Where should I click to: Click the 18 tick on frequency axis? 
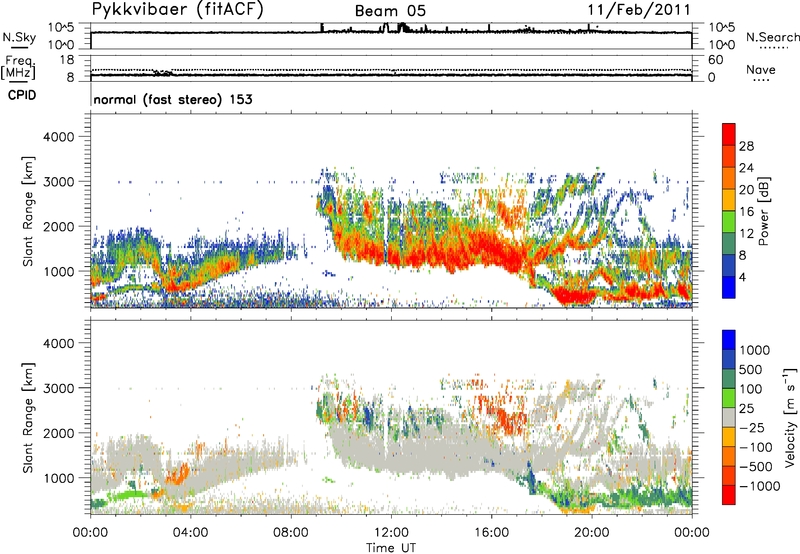coord(67,60)
